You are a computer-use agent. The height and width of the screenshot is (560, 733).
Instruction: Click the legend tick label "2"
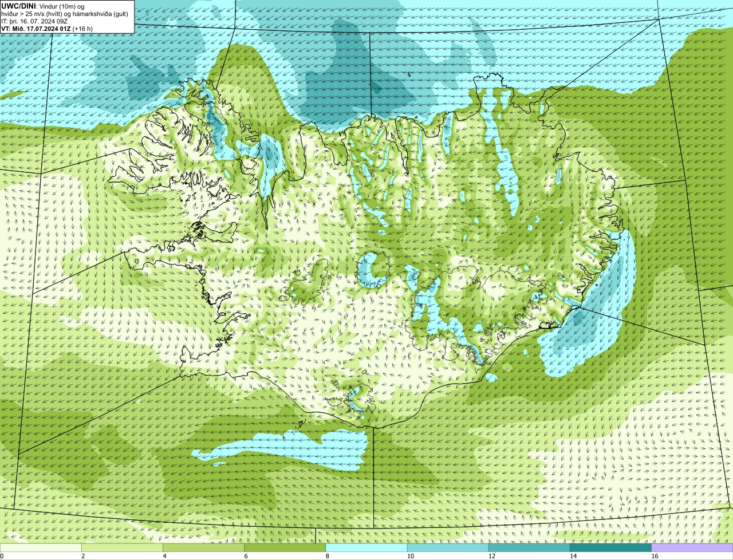tap(83, 556)
